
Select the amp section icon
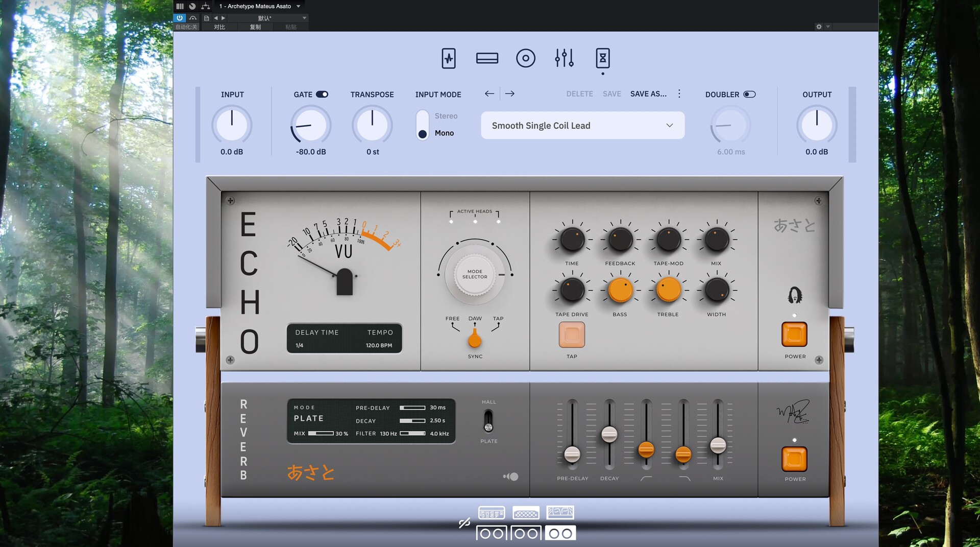(487, 58)
